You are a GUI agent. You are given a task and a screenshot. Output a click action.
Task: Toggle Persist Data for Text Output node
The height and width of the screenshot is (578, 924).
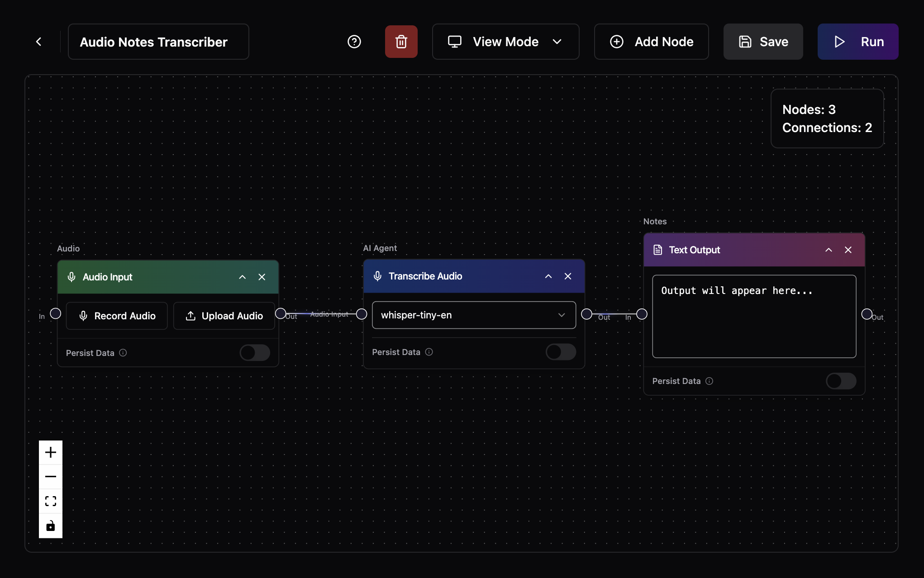pos(841,381)
